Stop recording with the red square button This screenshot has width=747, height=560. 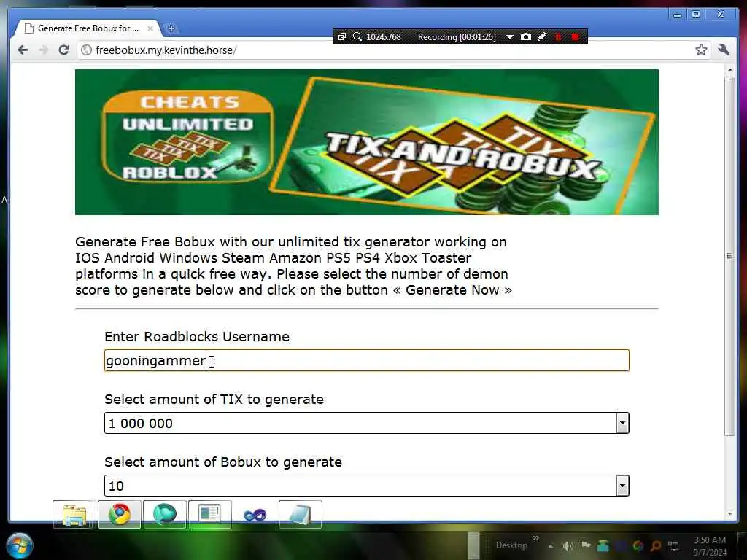(575, 36)
